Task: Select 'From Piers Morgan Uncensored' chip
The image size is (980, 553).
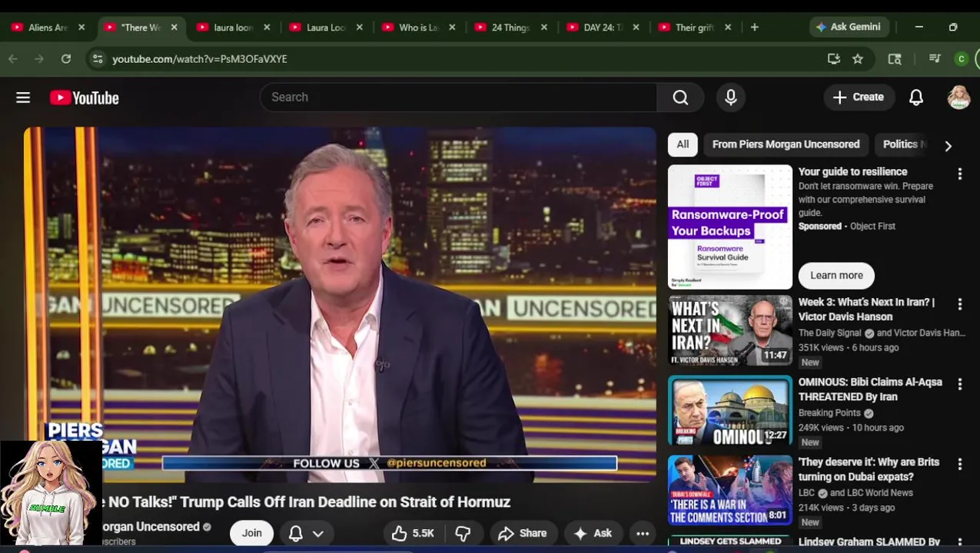Action: click(786, 144)
